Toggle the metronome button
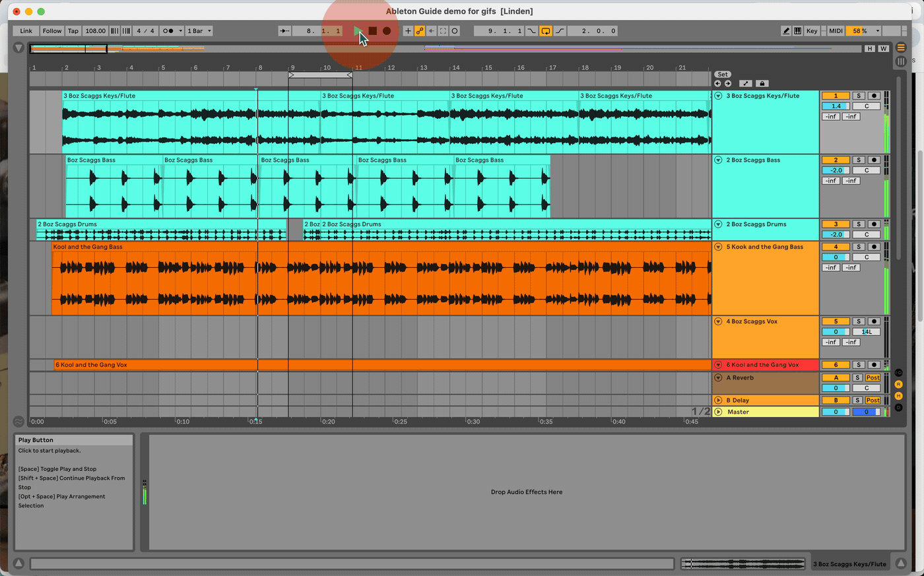Viewport: 924px width, 576px height. coord(168,31)
